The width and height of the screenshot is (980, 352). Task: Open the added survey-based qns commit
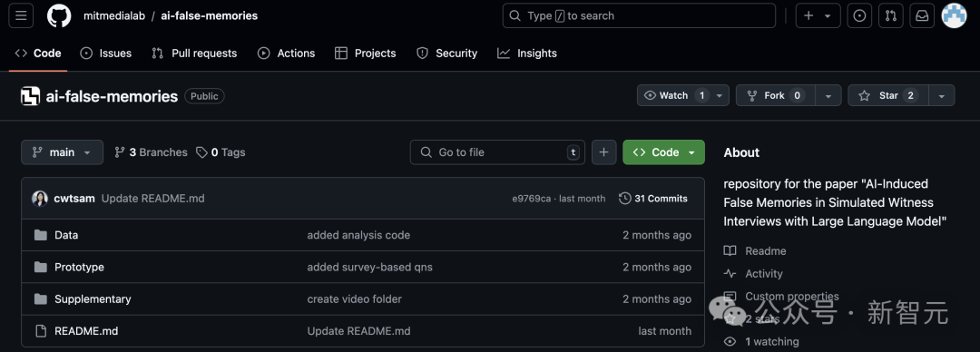pos(370,267)
